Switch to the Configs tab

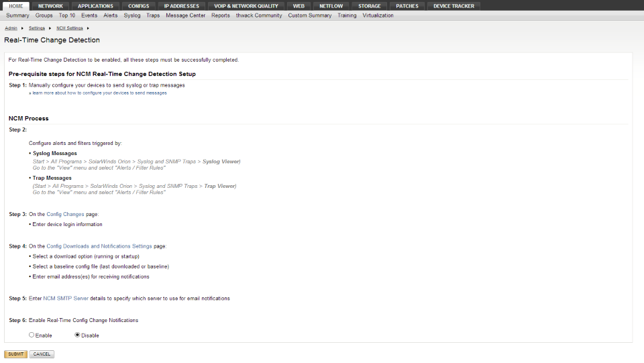coord(139,6)
